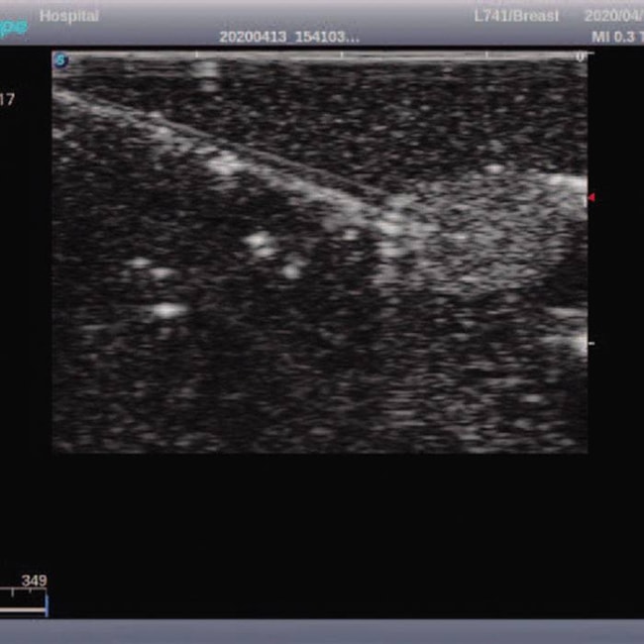
Task: Click the lower depth tick on right scale
Action: tap(590, 344)
